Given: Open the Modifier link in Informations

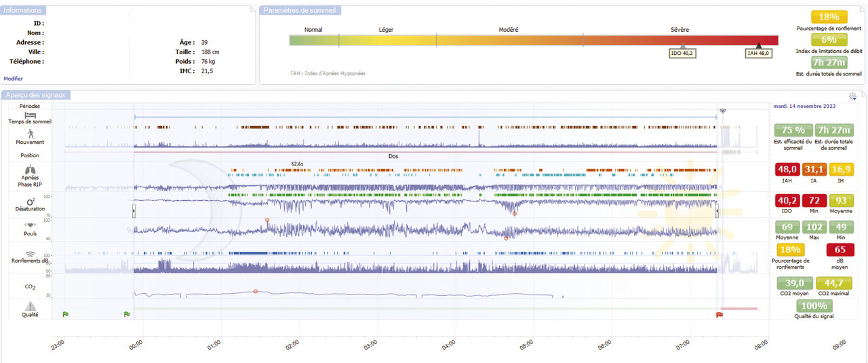Looking at the screenshot, I should pyautogui.click(x=14, y=79).
